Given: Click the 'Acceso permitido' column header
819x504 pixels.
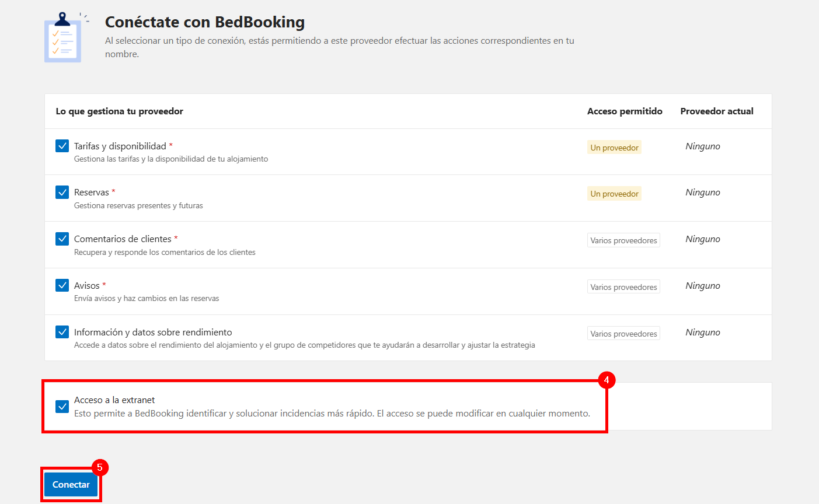Looking at the screenshot, I should [x=625, y=111].
